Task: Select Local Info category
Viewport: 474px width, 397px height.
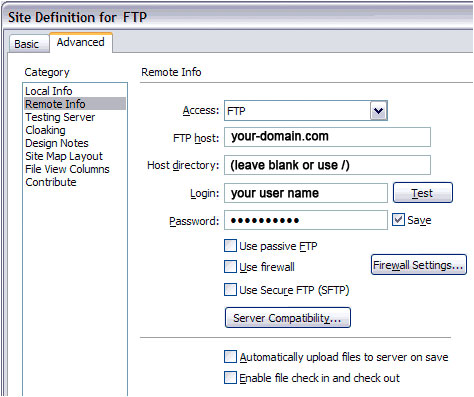Action: [x=49, y=91]
